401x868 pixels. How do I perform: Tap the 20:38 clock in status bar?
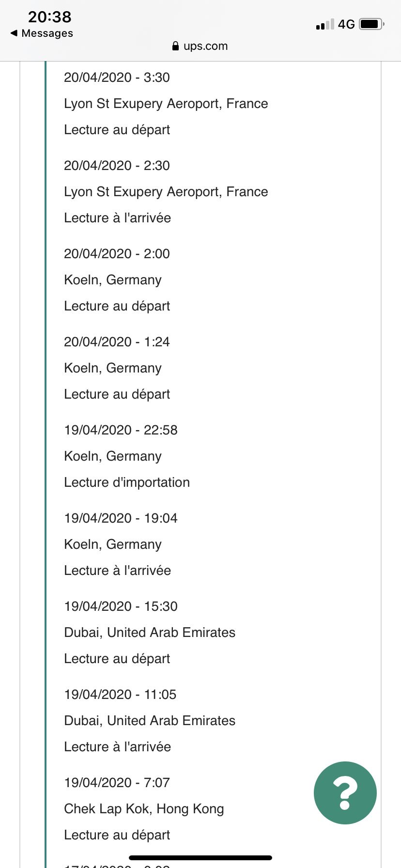click(49, 17)
